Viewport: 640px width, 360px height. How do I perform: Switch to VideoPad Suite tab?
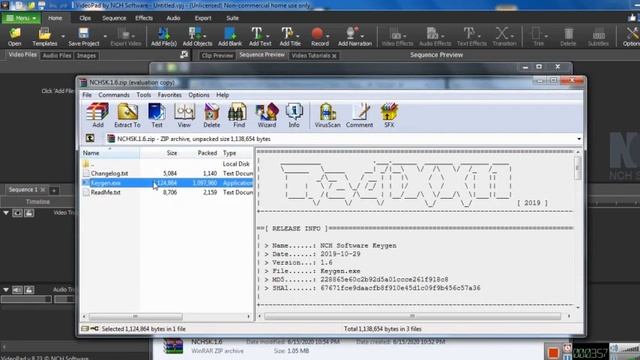click(232, 18)
